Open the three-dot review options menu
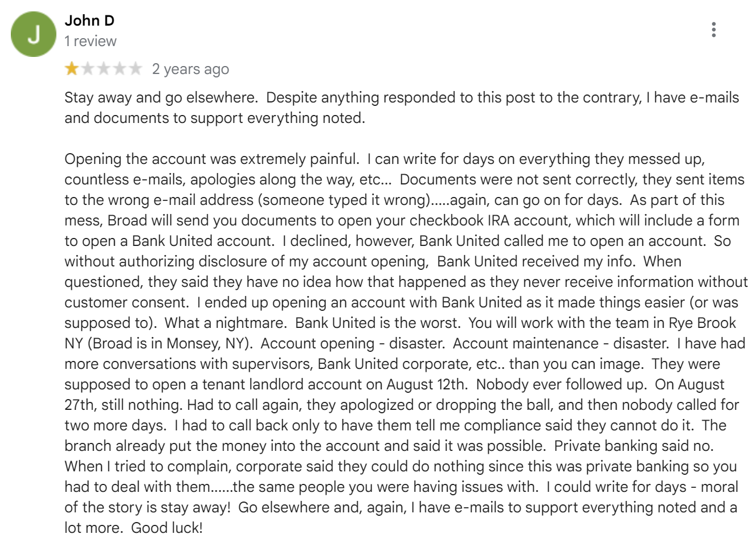The image size is (756, 534). [713, 30]
